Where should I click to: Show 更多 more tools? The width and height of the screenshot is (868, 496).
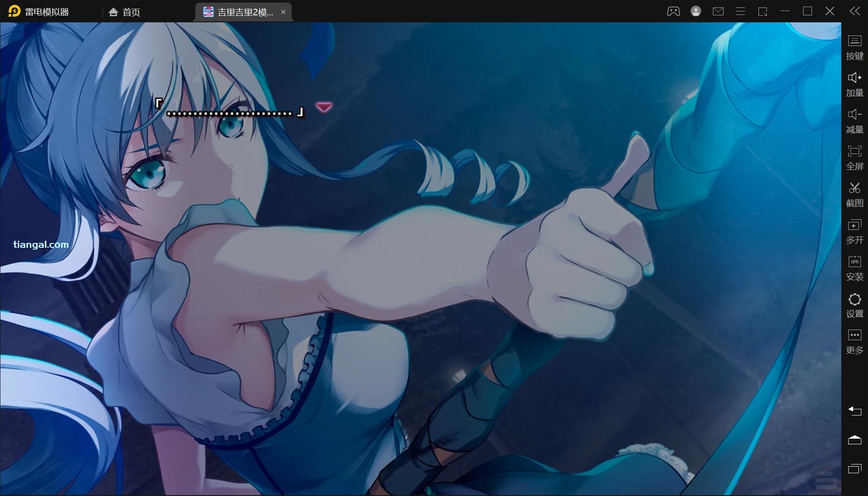coord(854,342)
